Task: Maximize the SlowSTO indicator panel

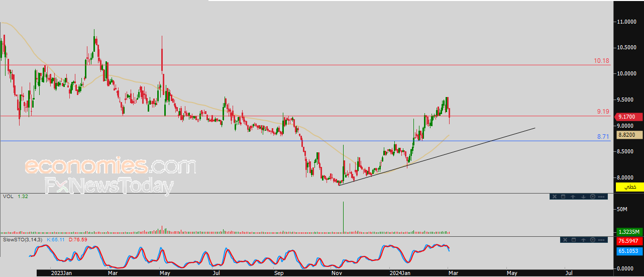Action: coord(573,240)
